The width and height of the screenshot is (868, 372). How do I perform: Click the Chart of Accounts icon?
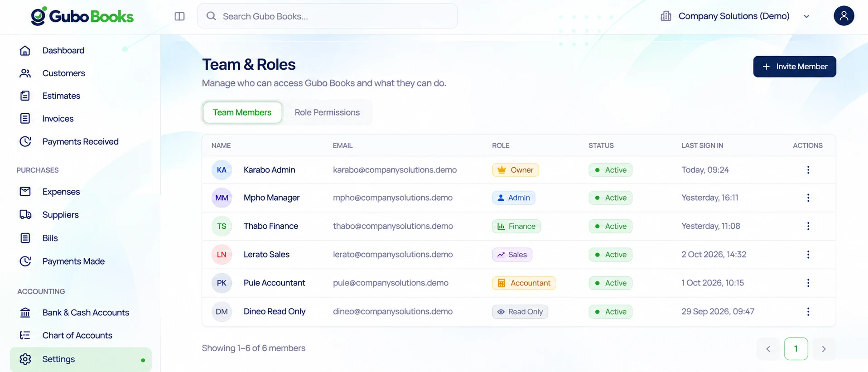pos(25,335)
